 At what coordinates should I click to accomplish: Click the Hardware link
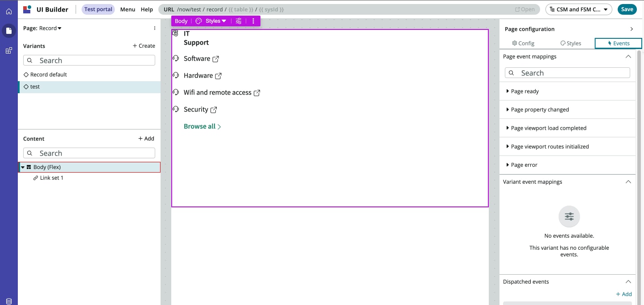tap(198, 76)
